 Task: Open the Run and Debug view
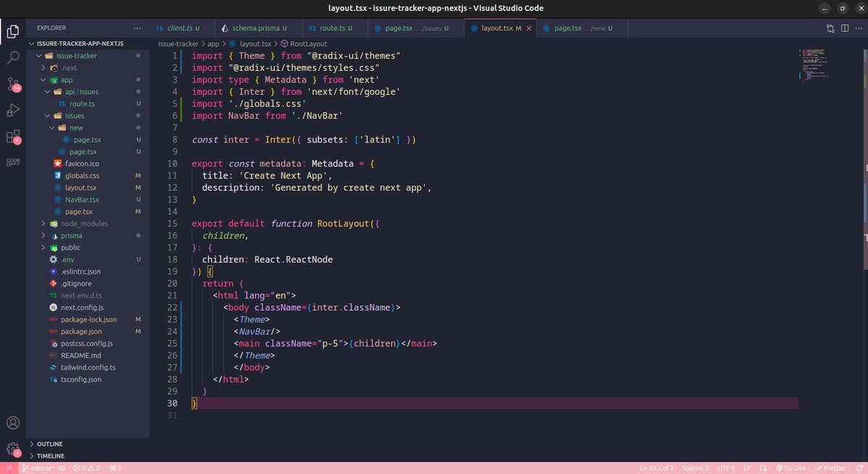point(13,110)
